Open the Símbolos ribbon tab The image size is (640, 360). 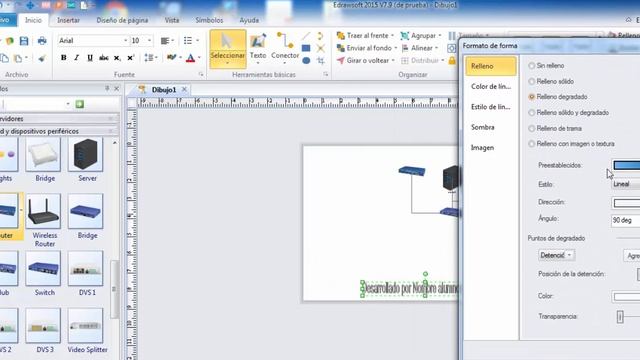[209, 20]
